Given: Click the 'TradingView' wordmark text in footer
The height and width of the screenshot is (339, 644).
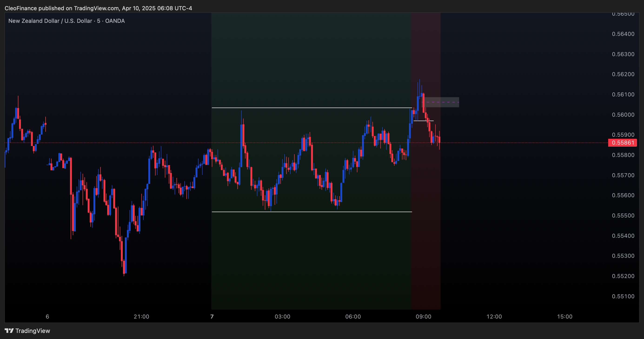Looking at the screenshot, I should pos(33,331).
